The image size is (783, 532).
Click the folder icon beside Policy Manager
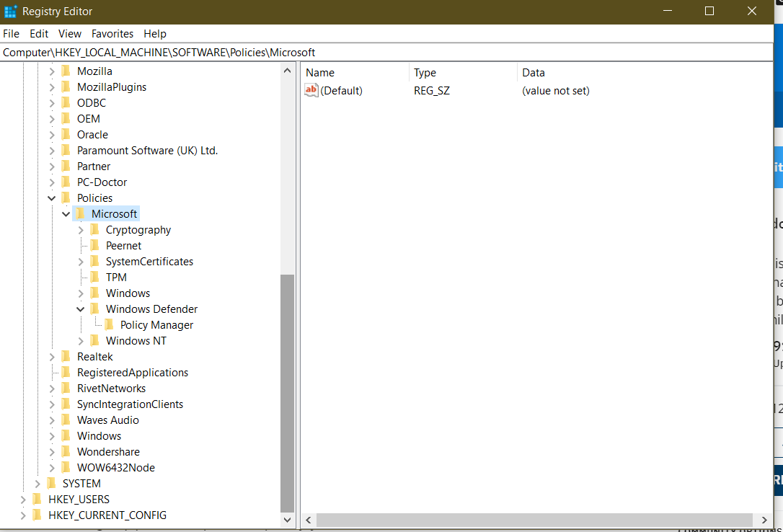110,325
